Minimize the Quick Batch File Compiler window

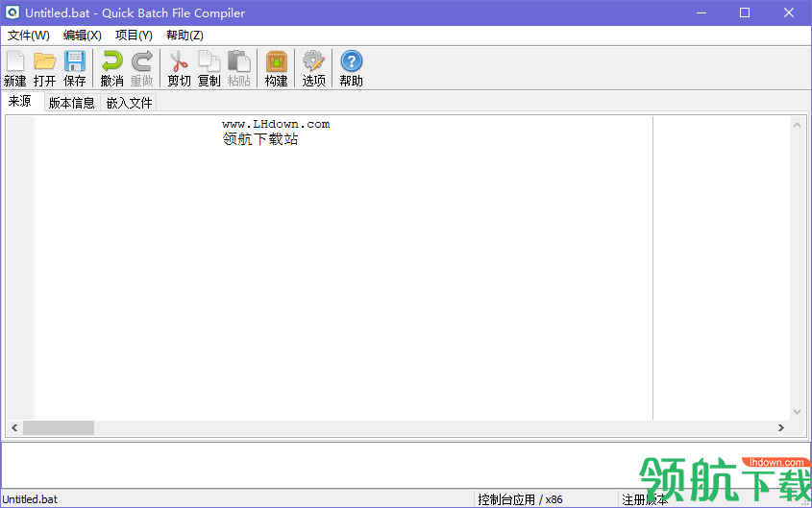701,12
